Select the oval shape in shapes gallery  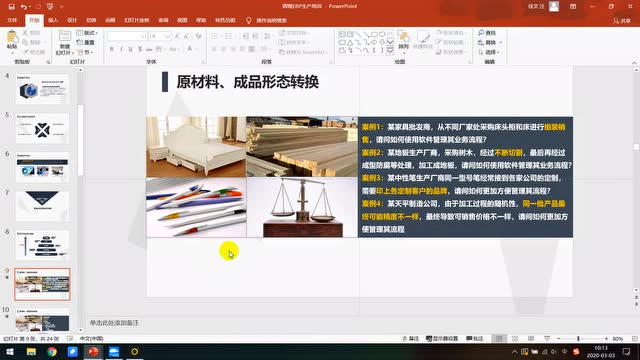(x=382, y=34)
